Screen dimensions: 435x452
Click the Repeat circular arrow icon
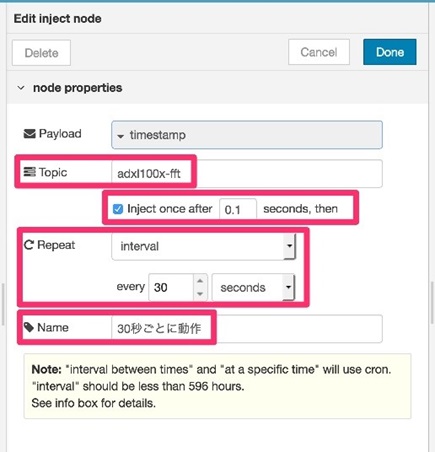(x=29, y=245)
